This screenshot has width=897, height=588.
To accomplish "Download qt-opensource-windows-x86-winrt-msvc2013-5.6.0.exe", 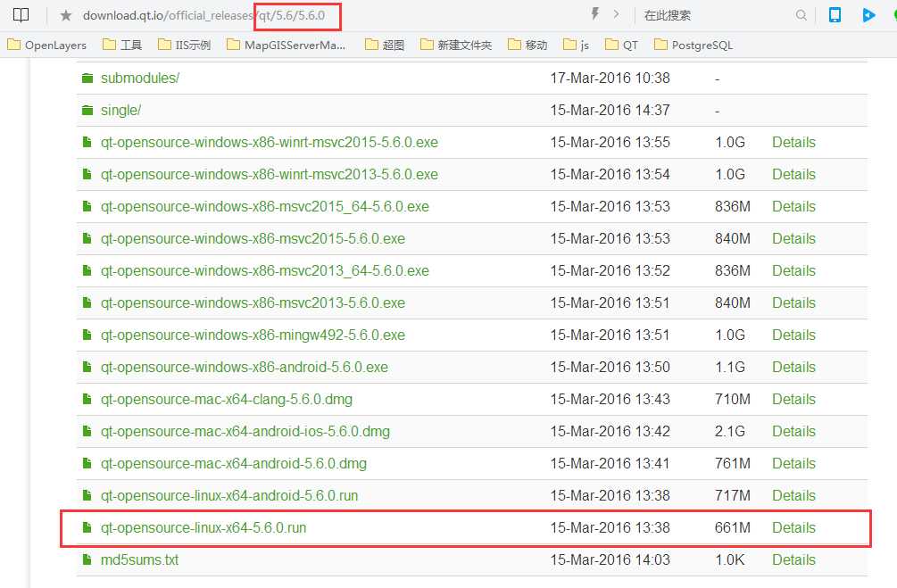I will (x=270, y=174).
